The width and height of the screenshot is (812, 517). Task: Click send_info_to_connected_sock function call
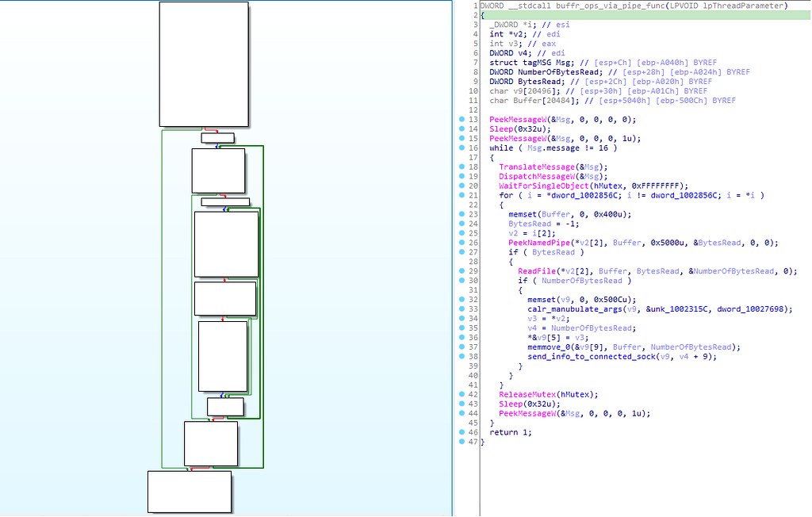point(592,356)
